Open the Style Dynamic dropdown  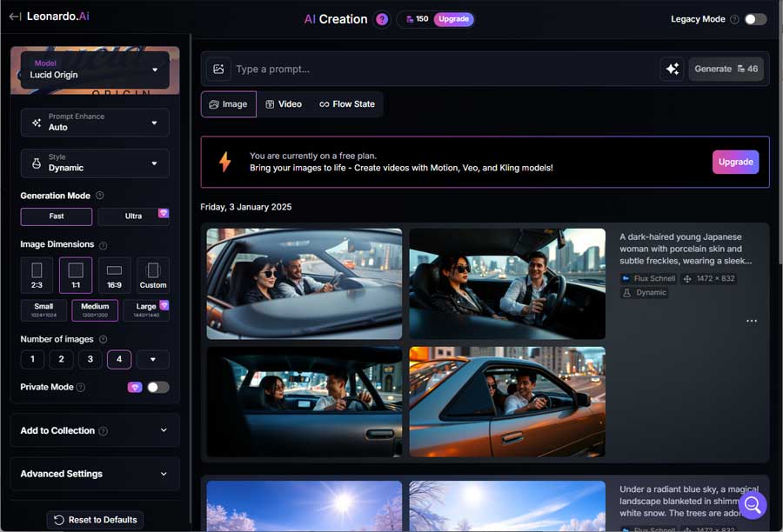[95, 163]
